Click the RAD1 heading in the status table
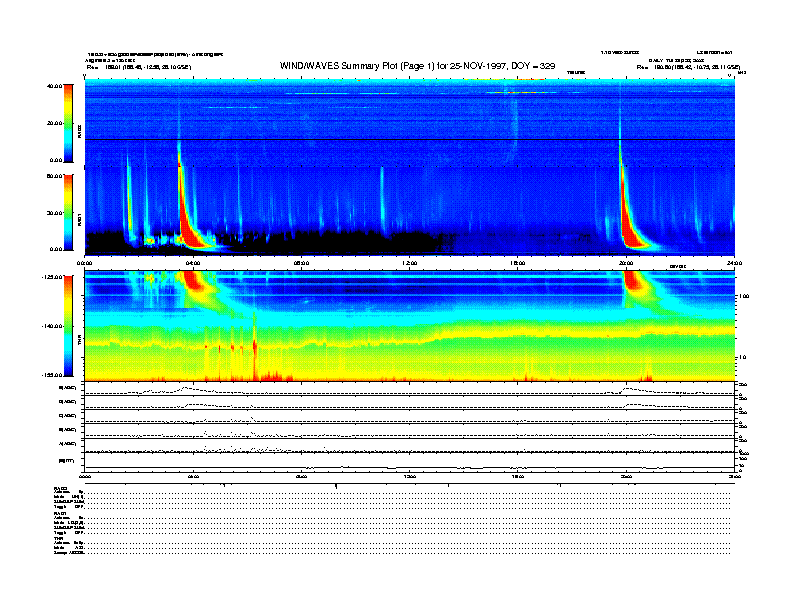This screenshot has width=792, height=612. click(x=60, y=513)
